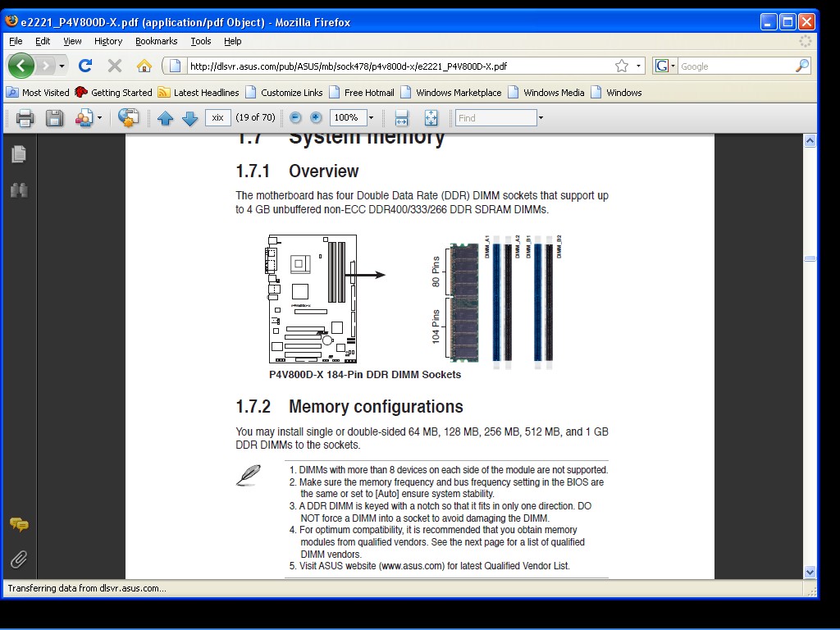Open the Windows Marketplace bookmark
This screenshot has width=840, height=630.
tap(451, 93)
